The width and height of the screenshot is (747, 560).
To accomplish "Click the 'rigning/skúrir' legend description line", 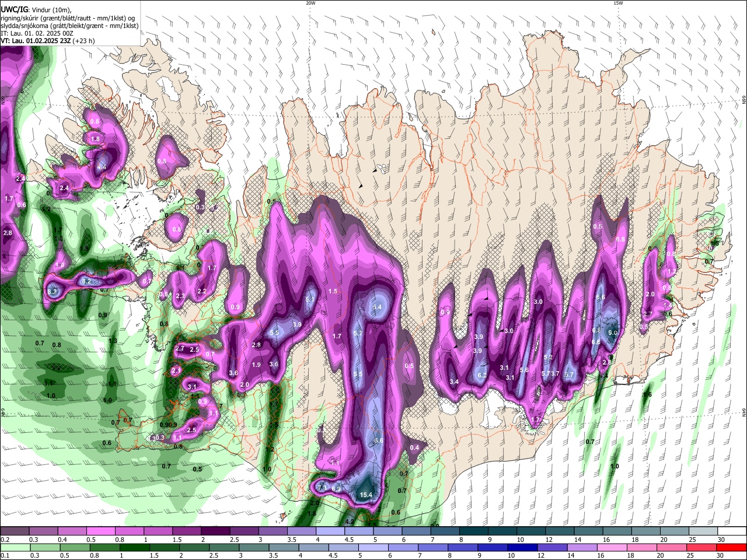I will [68, 18].
